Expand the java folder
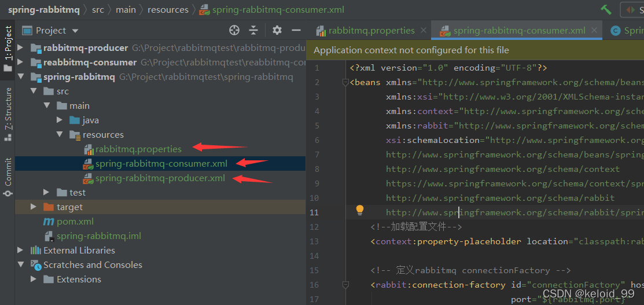 click(x=60, y=120)
